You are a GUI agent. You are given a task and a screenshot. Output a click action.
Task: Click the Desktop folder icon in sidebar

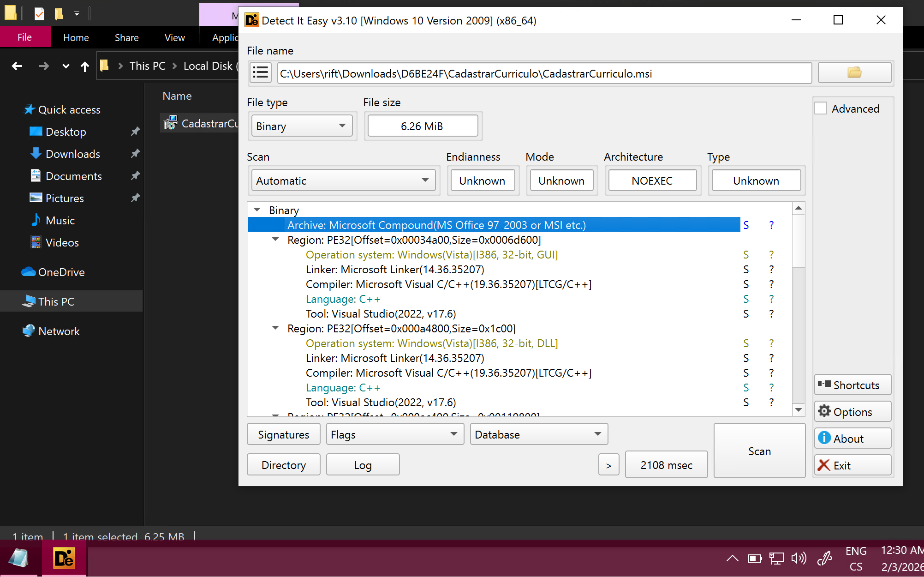click(x=36, y=132)
